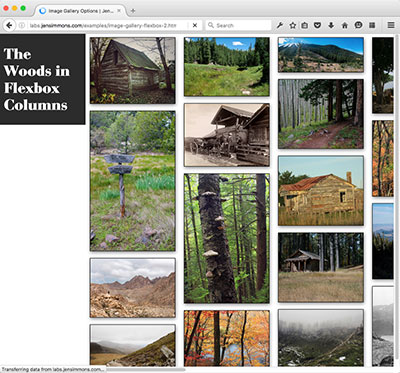Save page to Pocket icon
The image size is (400, 373).
coord(317,25)
